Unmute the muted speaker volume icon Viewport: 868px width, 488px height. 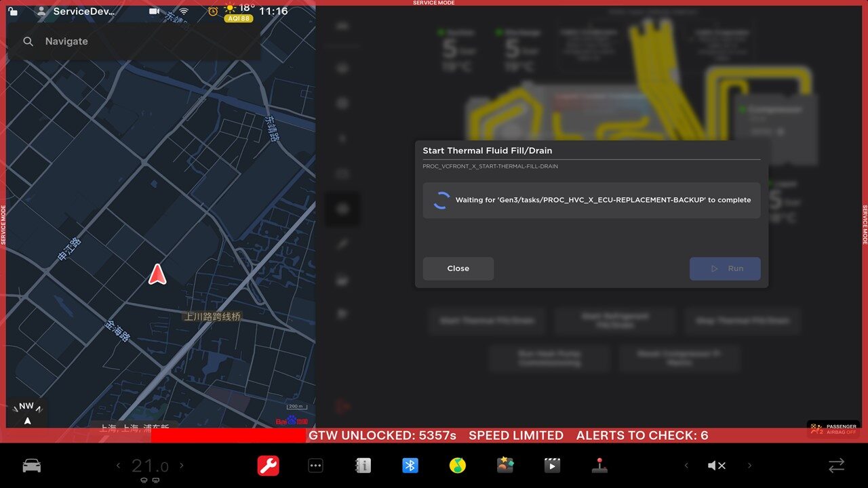[x=717, y=466]
